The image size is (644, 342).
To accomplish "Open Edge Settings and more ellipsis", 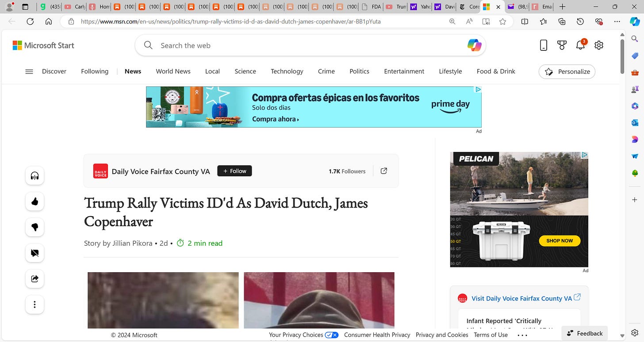I will tap(617, 21).
